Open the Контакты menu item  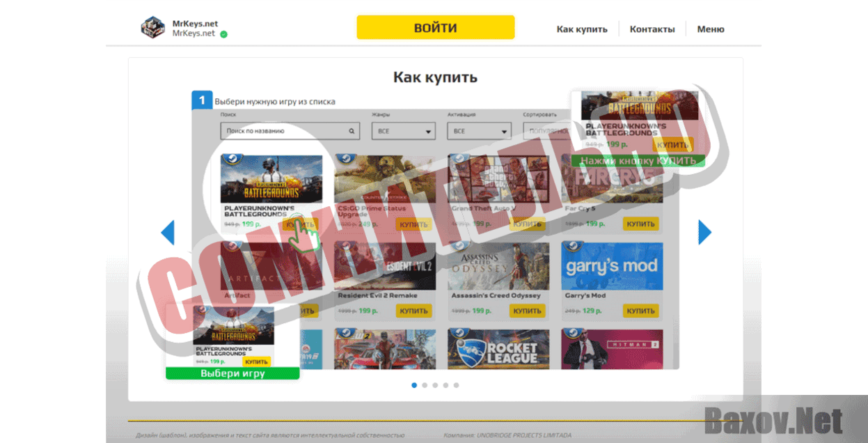652,29
